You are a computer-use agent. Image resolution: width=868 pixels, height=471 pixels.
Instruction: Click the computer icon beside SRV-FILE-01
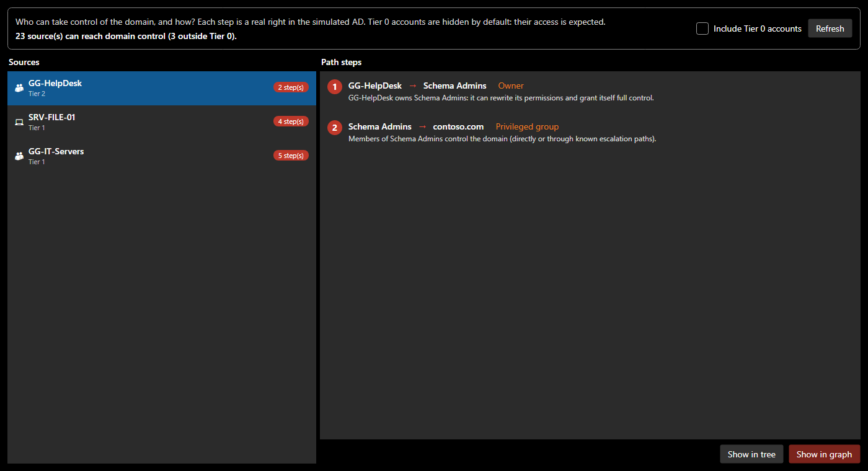[x=19, y=122]
